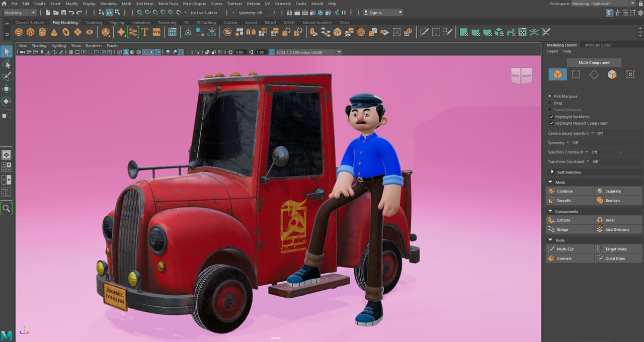This screenshot has width=644, height=342.
Task: Uncheck Highlight Nearest Component
Action: [552, 123]
